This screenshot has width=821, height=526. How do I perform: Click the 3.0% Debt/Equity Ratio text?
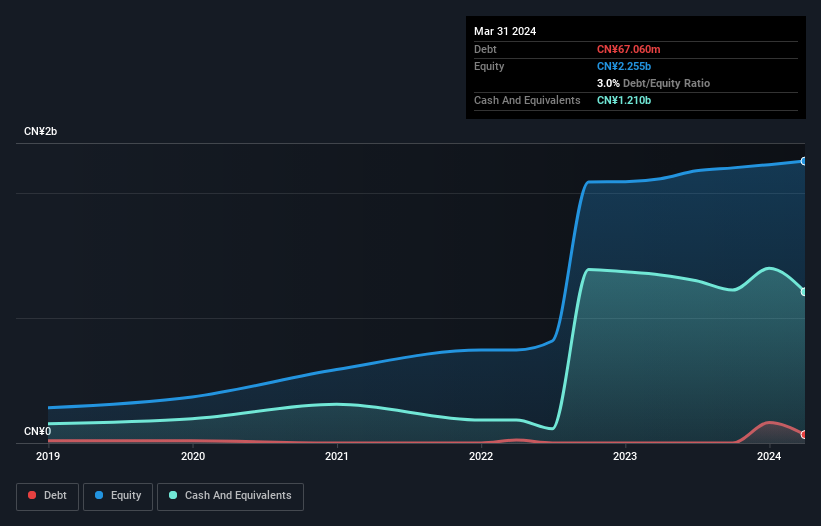[653, 83]
